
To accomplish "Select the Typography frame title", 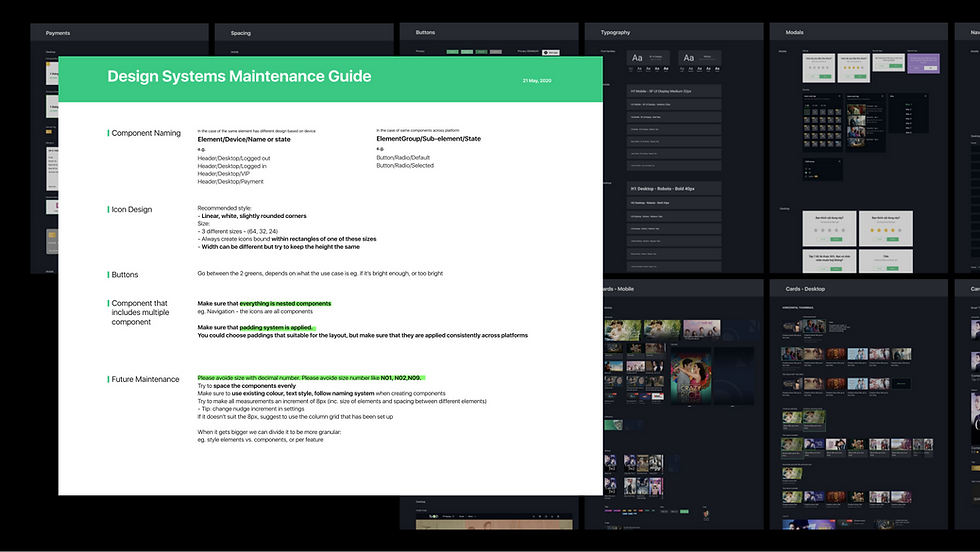I will pyautogui.click(x=615, y=33).
